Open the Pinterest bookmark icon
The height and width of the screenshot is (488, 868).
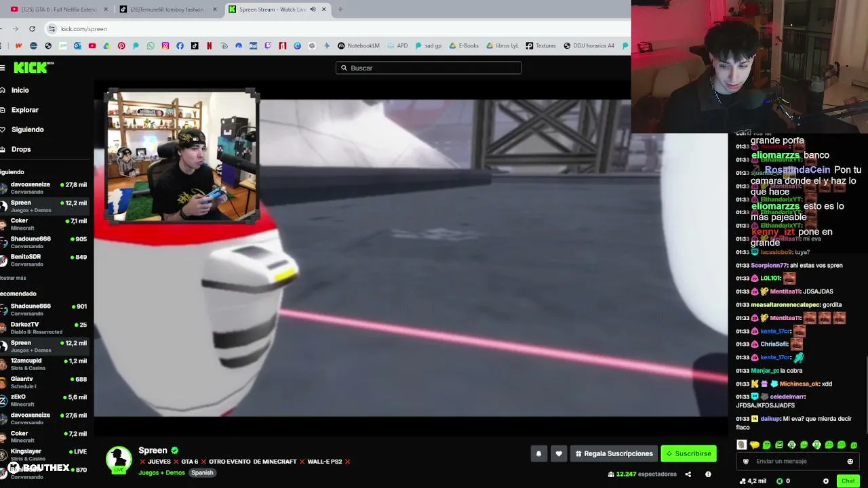[x=121, y=46]
